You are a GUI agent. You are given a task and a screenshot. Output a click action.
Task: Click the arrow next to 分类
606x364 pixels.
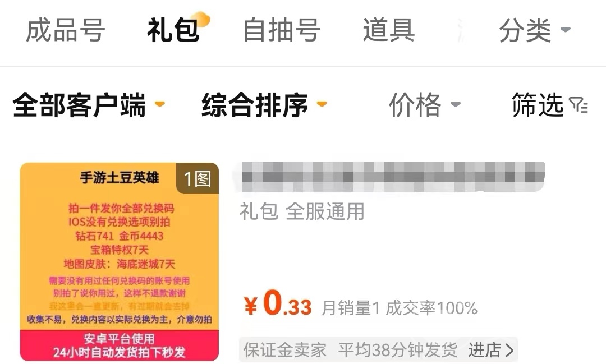[566, 29]
